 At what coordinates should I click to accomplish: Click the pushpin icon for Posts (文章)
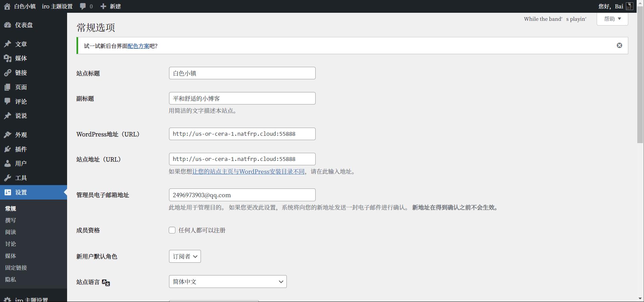(7, 44)
